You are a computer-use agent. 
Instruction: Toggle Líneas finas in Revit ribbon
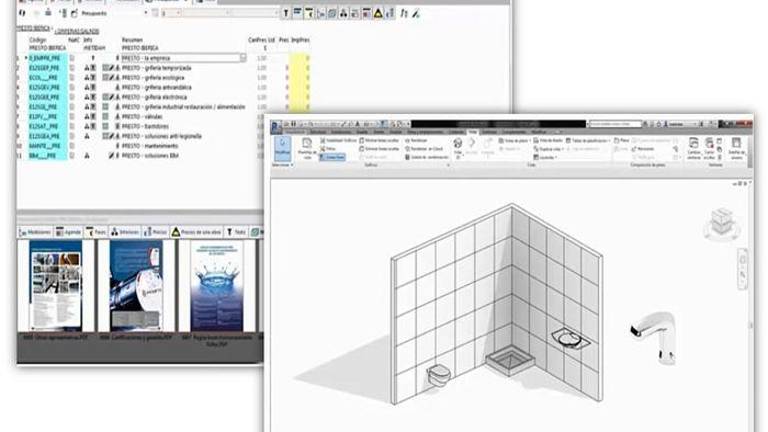point(333,157)
